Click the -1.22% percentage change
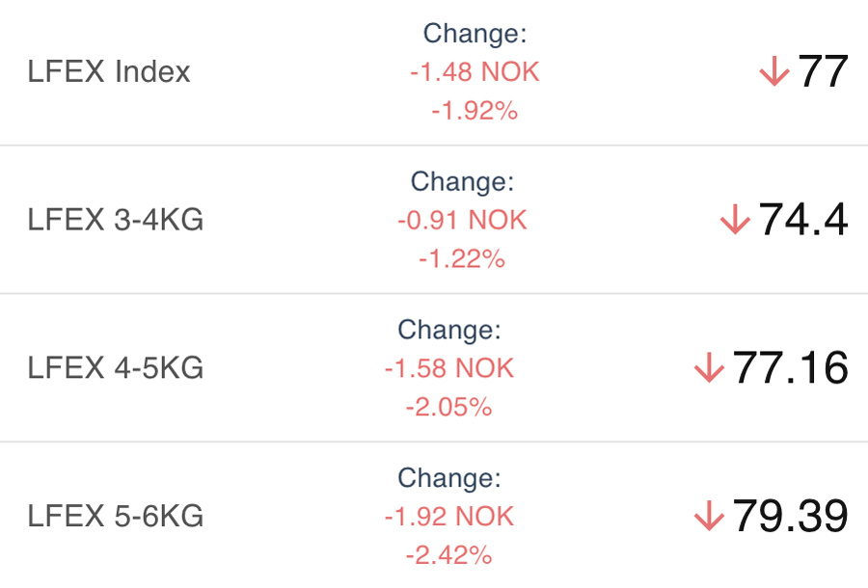The image size is (868, 588). 462,258
